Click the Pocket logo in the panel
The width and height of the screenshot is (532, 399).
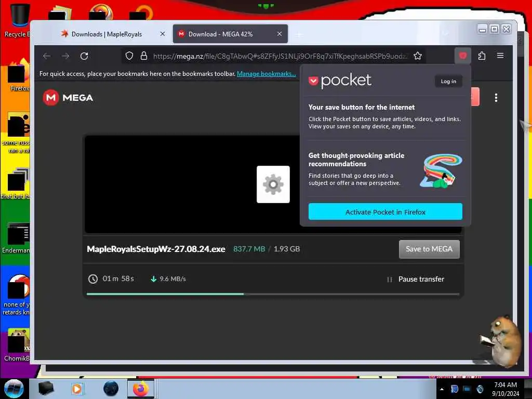pos(340,81)
